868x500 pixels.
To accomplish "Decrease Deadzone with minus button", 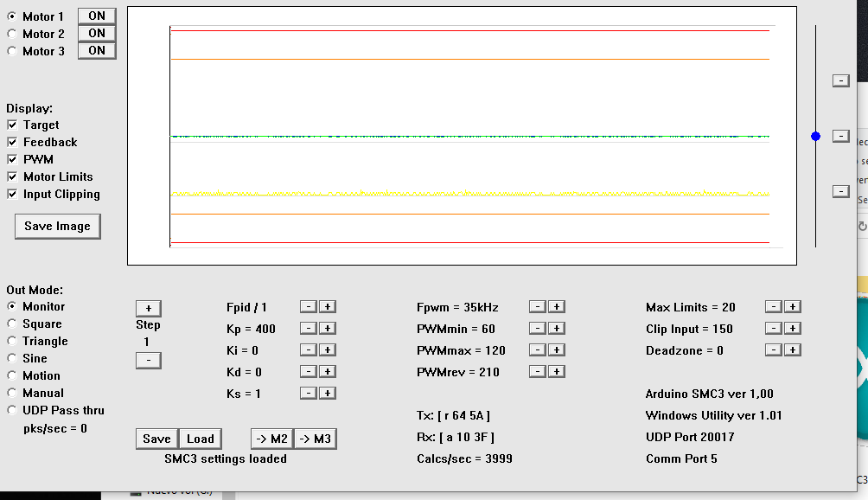I will (774, 350).
